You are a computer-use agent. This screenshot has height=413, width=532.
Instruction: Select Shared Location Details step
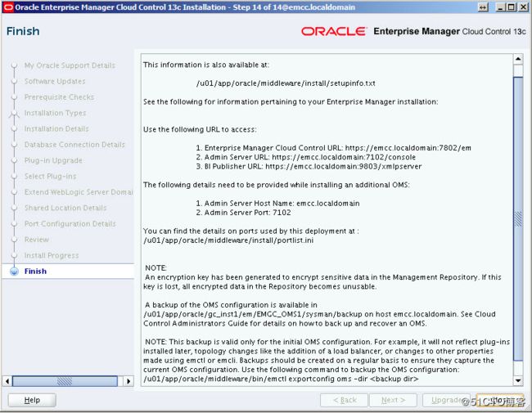[x=65, y=208]
